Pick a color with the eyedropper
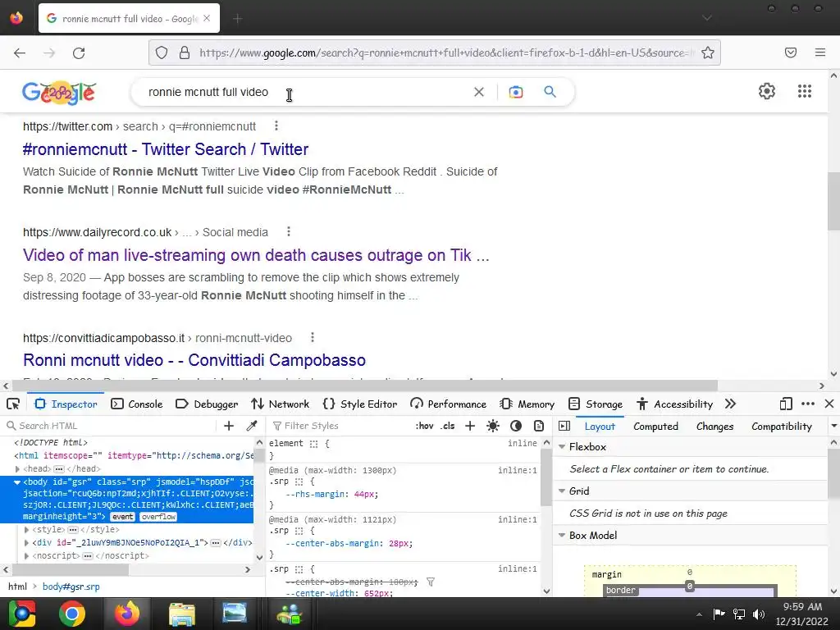This screenshot has height=630, width=840. [x=251, y=426]
